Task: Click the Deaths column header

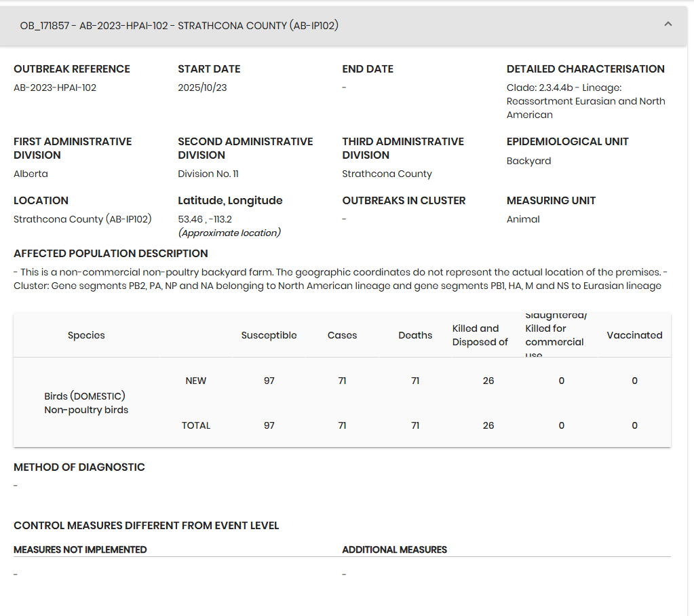Action: click(x=415, y=335)
